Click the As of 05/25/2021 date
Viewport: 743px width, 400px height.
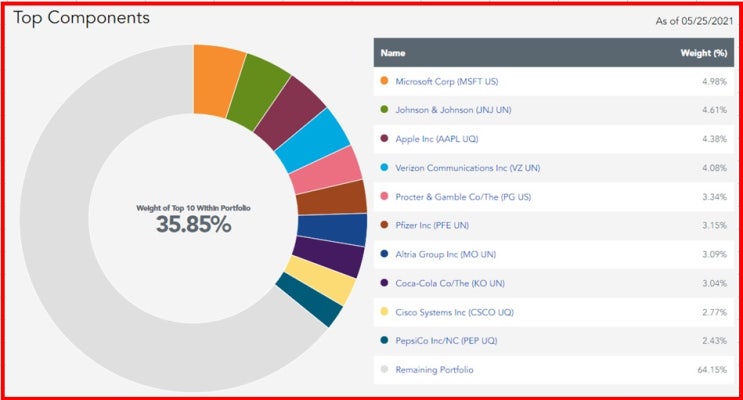694,21
